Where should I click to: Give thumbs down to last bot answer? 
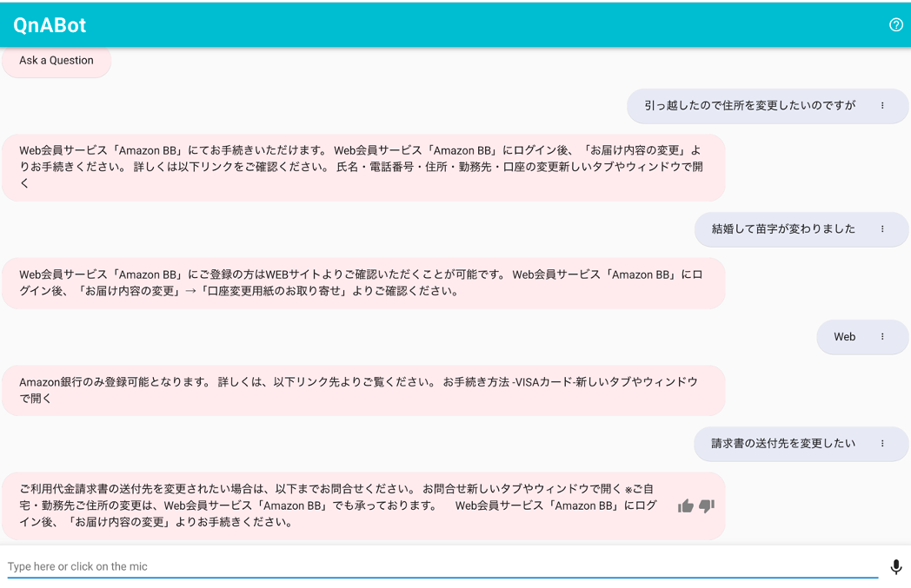pos(707,506)
